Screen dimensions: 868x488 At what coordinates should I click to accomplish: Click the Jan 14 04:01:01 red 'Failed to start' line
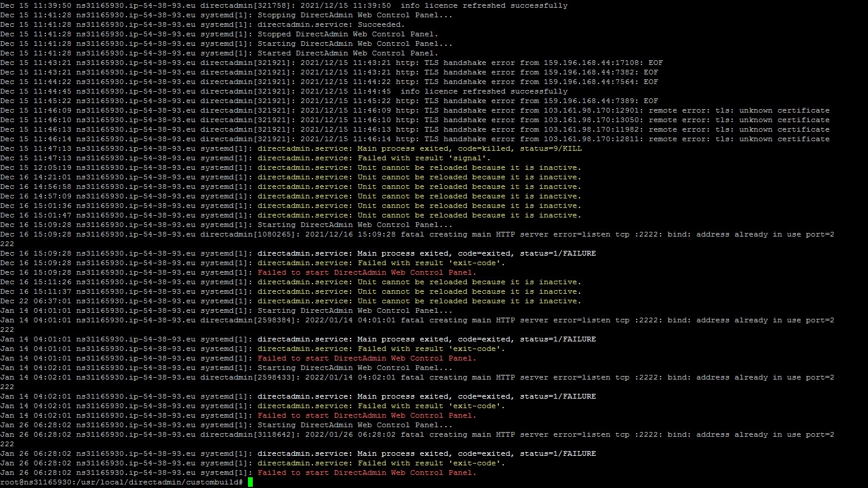click(x=238, y=358)
